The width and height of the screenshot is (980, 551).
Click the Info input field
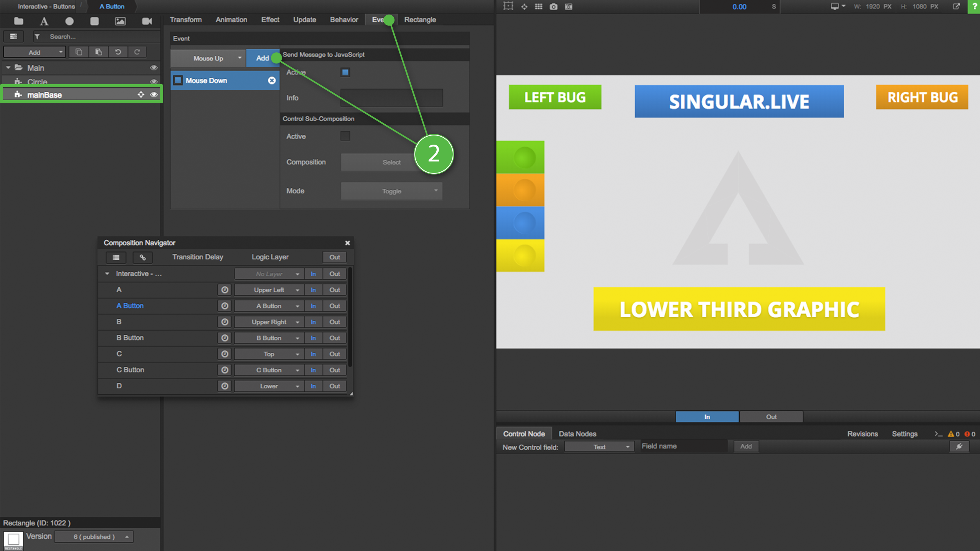[x=391, y=98]
